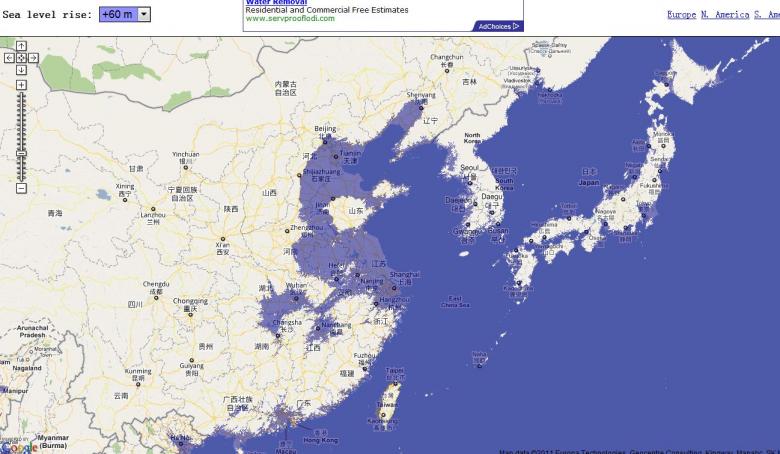Pan the map right with arrow button
The image size is (780, 454).
(x=33, y=58)
